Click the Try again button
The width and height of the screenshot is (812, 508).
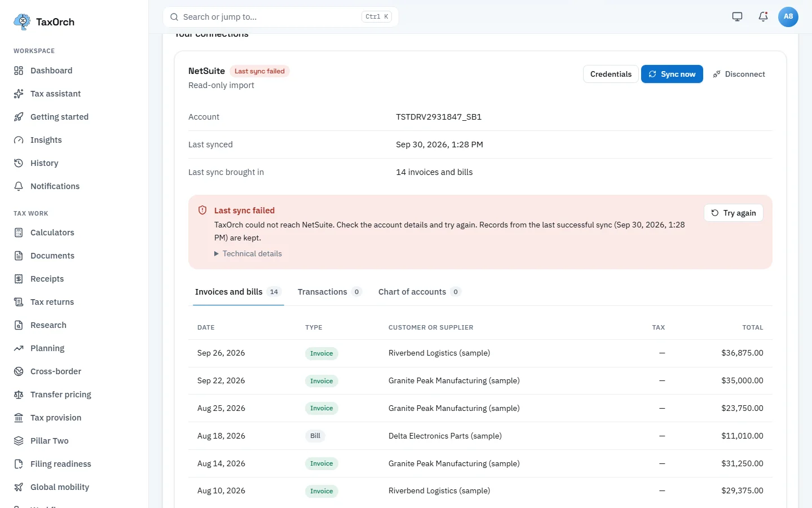(734, 213)
